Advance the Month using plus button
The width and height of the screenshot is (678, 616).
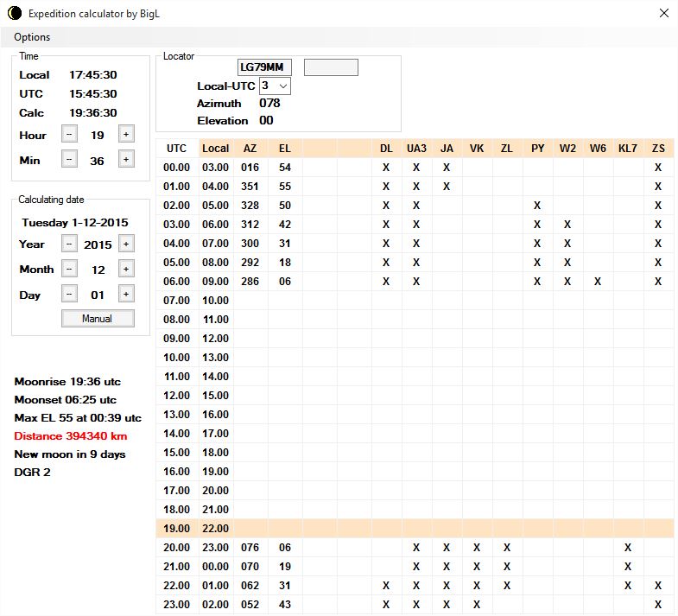pyautogui.click(x=126, y=269)
